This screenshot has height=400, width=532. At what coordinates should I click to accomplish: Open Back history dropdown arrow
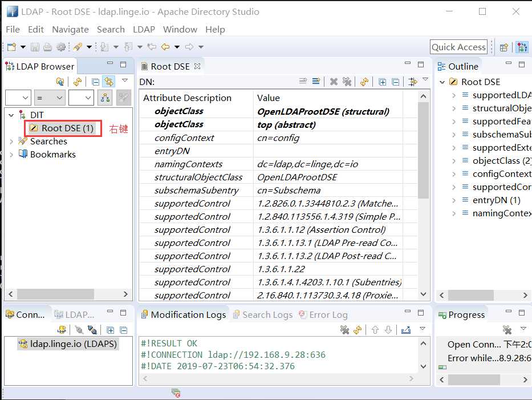pos(177,47)
